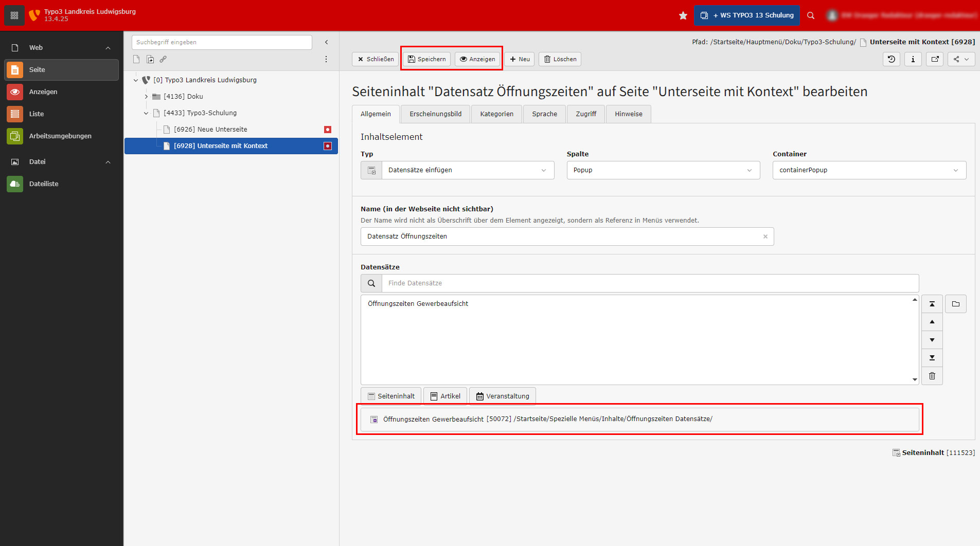Click the share dropdown button
Screen dimensions: 980x546
(x=960, y=59)
